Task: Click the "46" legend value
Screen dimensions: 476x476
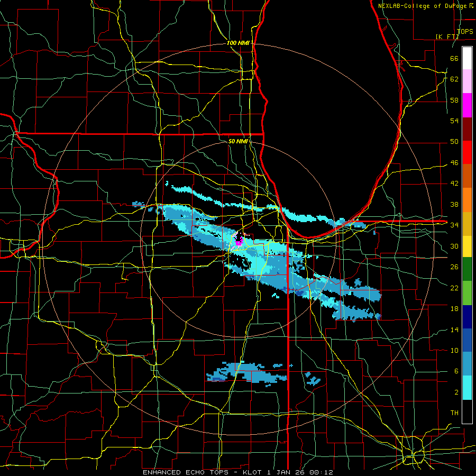Action: coord(454,163)
